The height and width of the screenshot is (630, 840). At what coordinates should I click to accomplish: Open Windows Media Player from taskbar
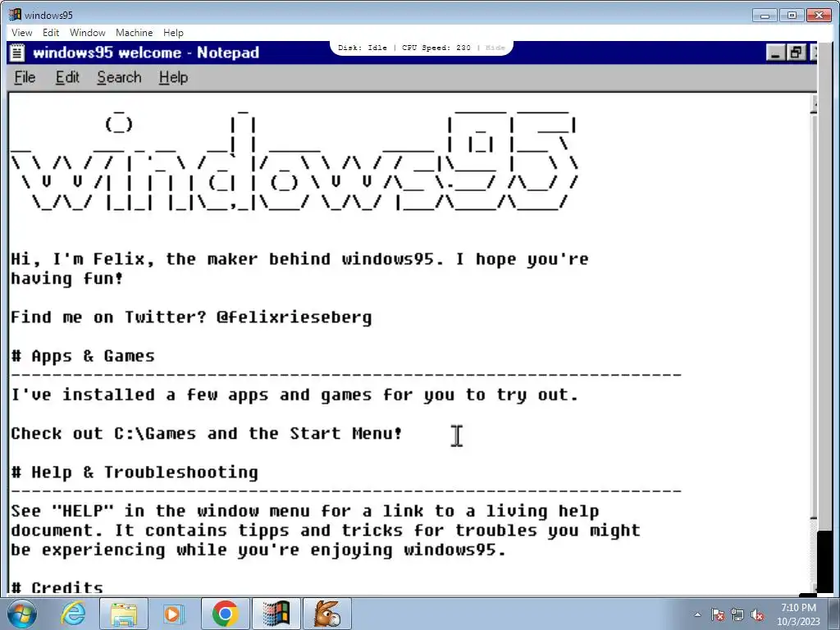173,614
